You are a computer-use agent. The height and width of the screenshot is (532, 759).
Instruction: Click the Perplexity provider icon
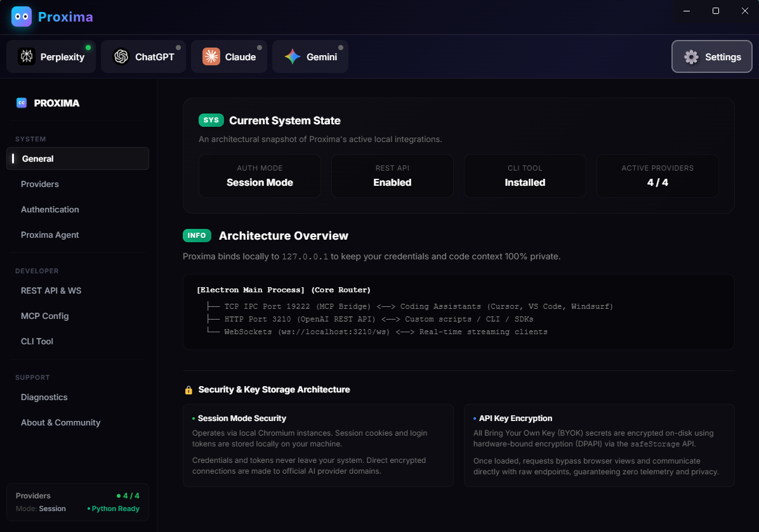[27, 56]
